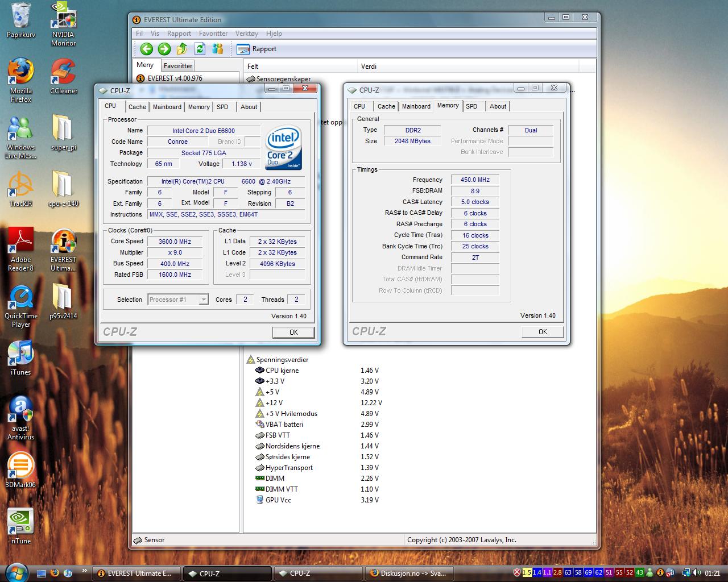This screenshot has width=728, height=582.
Task: Click the 01:21 clock in the taskbar
Action: pos(712,573)
